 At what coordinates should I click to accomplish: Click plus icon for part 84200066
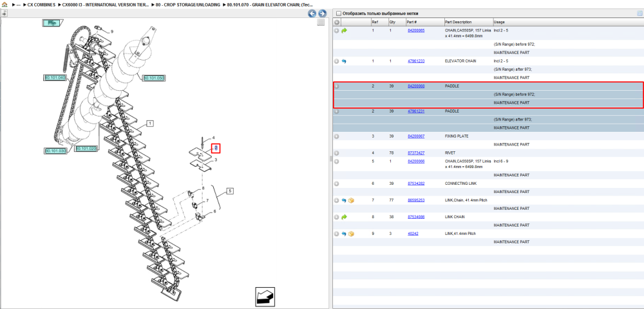[337, 162]
